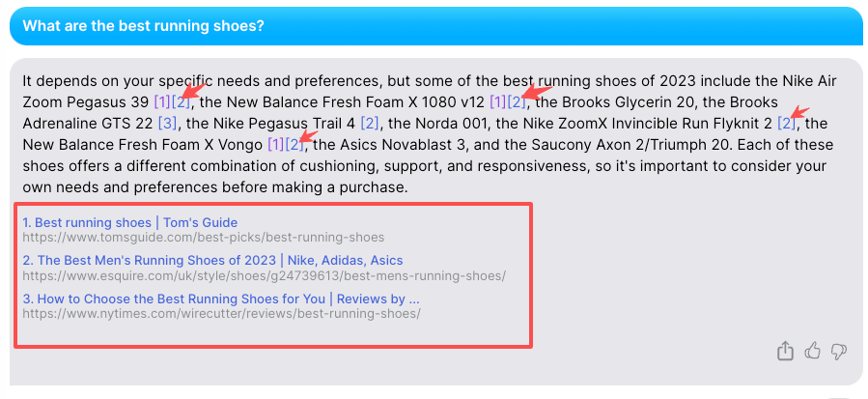
Task: Click the share icon below the answer
Action: [x=785, y=351]
